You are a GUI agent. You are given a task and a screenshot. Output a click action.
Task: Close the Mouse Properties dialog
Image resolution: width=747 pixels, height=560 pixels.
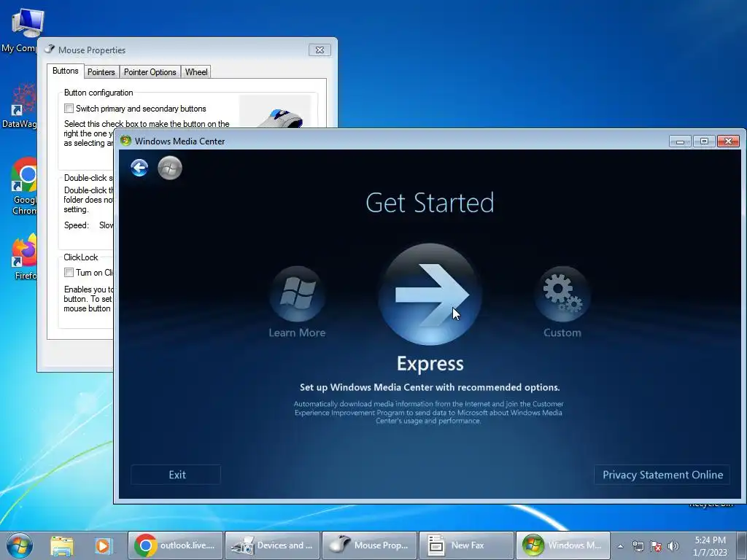(x=320, y=50)
